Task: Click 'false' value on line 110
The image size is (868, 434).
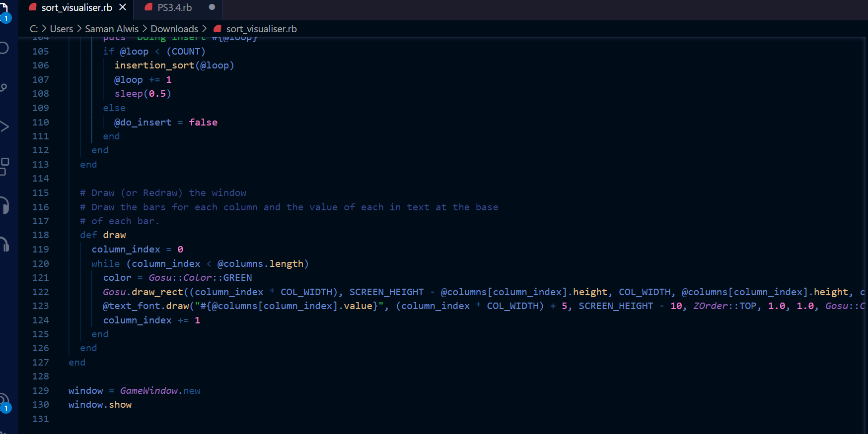Action: [x=203, y=123]
